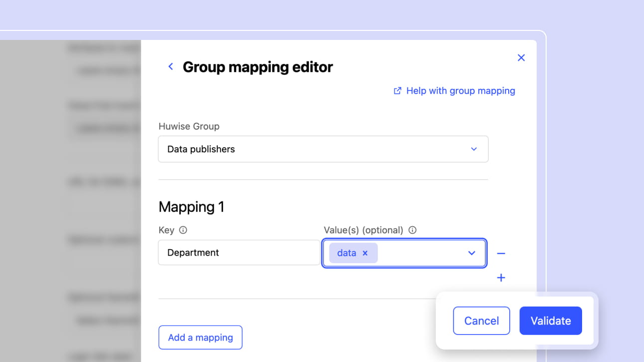Add a key row with plus icon
This screenshot has width=644, height=362.
[501, 278]
